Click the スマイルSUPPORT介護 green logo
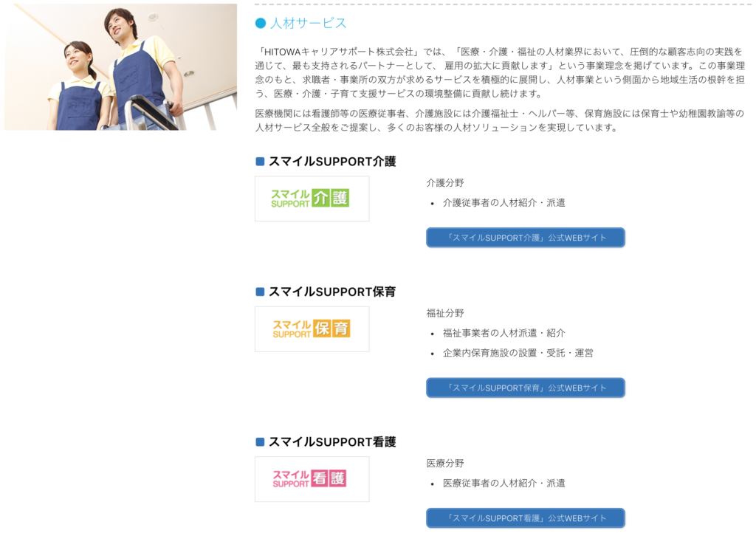The image size is (756, 533). point(312,199)
